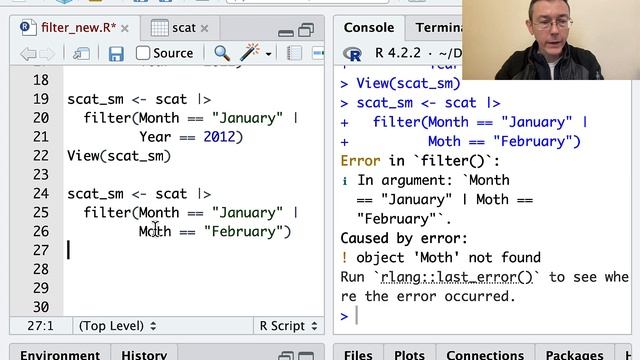Open the R Script file type menu
The image size is (640, 360).
coord(289,326)
